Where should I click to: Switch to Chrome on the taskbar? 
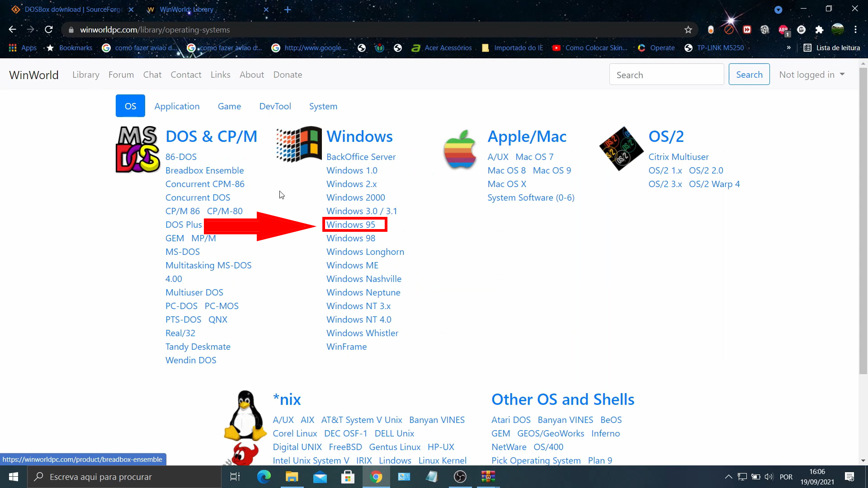pyautogui.click(x=376, y=477)
